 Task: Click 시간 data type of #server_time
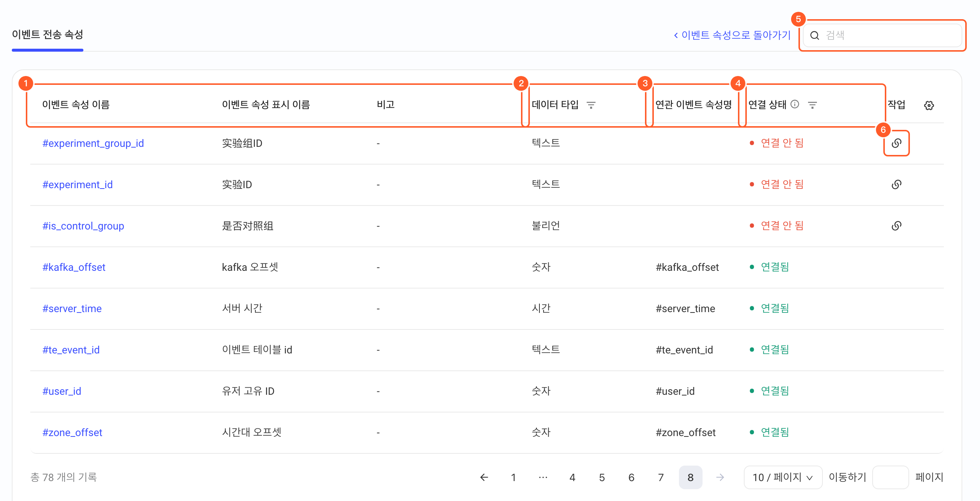pyautogui.click(x=541, y=308)
